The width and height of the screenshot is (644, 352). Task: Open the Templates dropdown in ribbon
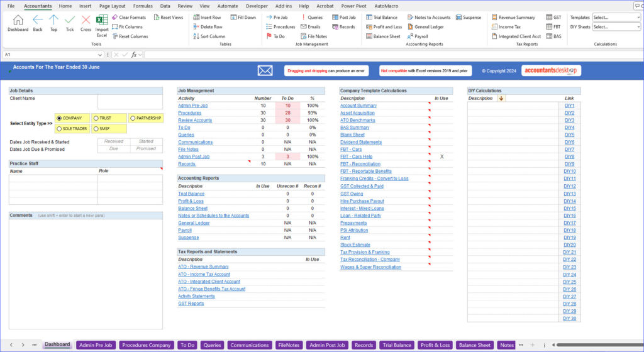(x=616, y=18)
